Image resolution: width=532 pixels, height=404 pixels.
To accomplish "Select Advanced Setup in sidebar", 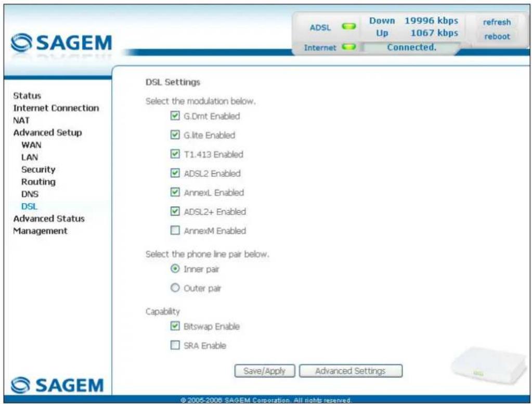I will [x=47, y=133].
